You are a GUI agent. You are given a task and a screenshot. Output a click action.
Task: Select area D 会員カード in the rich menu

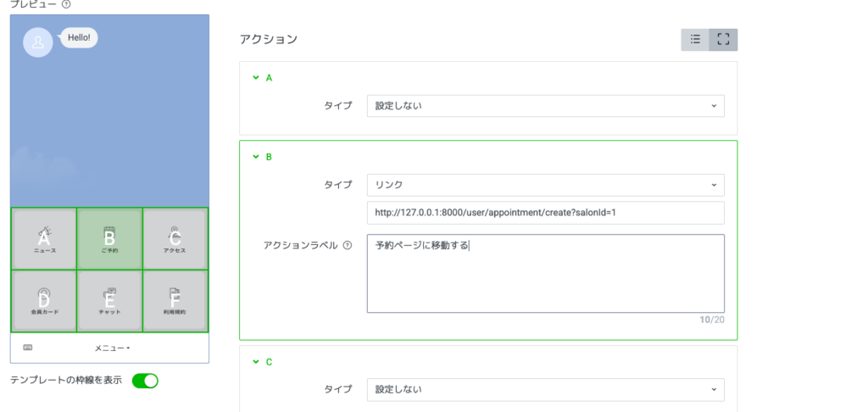tap(44, 301)
